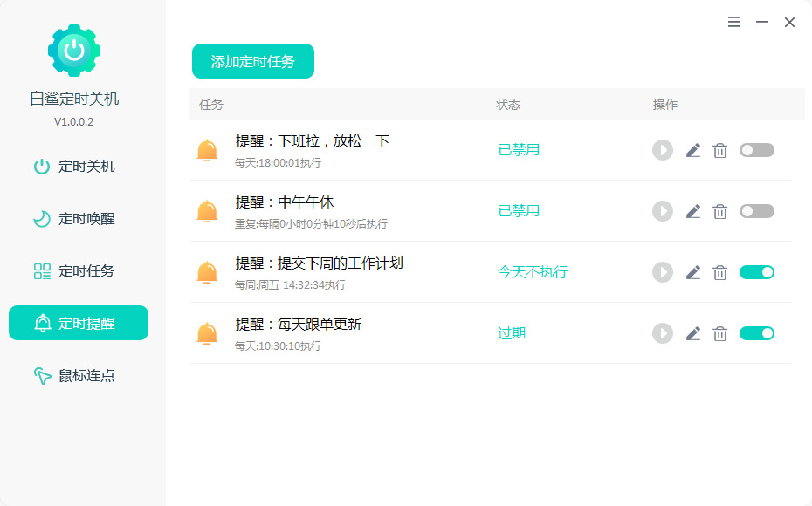Disable the 提交下周的工作计划 reminder switch
Screen dimensions: 812x506
pos(756,272)
